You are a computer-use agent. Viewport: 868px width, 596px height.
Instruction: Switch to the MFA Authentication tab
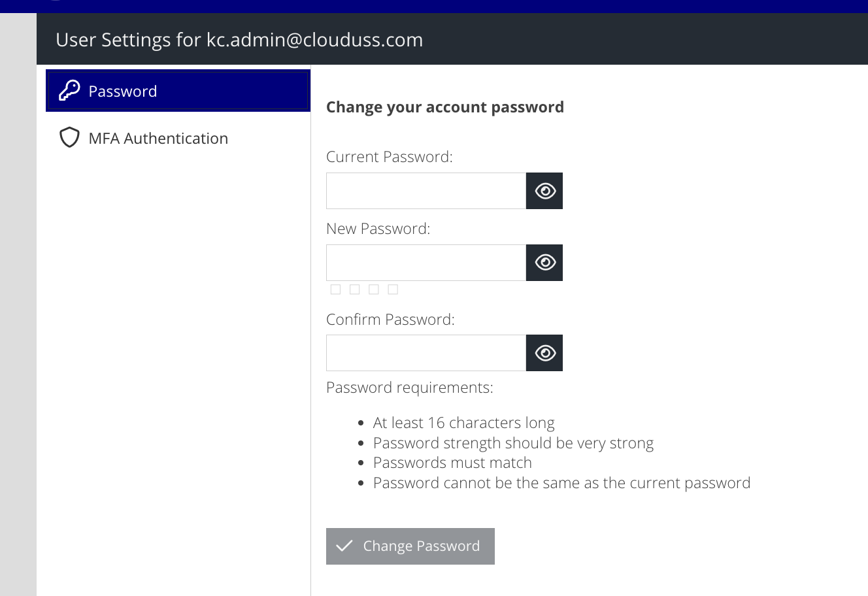click(158, 139)
